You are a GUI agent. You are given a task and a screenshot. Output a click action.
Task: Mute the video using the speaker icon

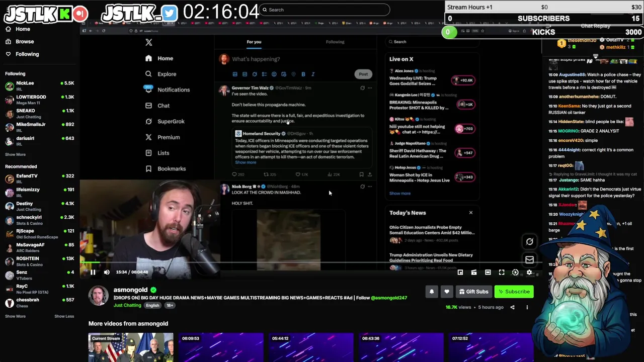point(107,272)
